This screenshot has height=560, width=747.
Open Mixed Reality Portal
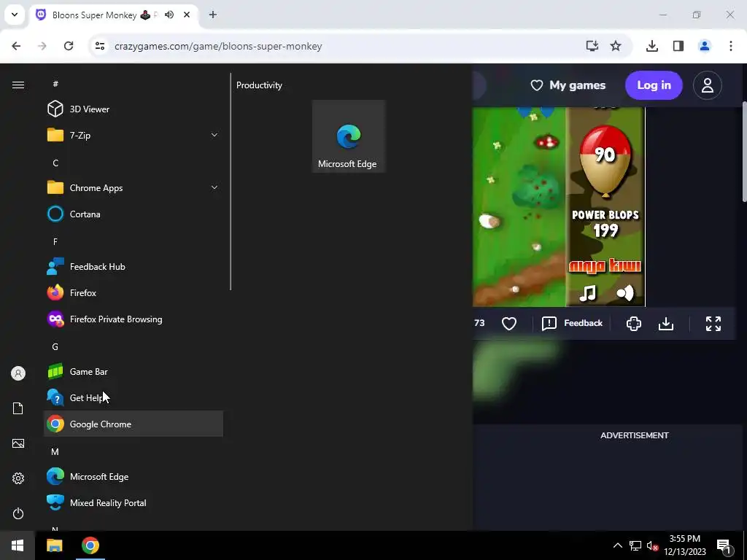point(133,503)
